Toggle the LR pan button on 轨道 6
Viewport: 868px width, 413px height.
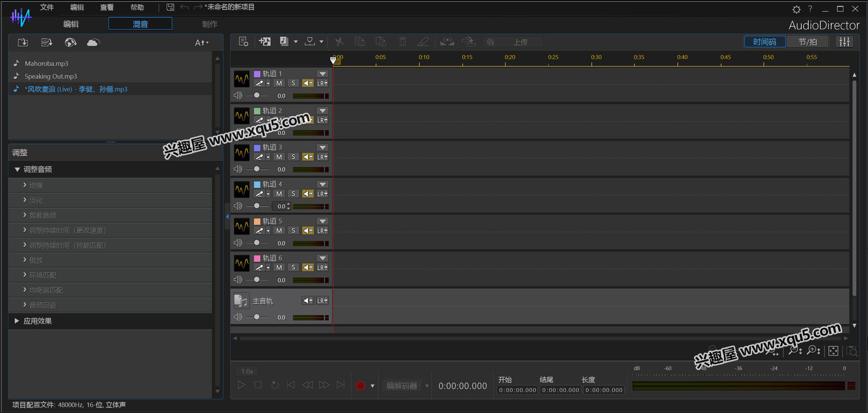click(x=322, y=268)
